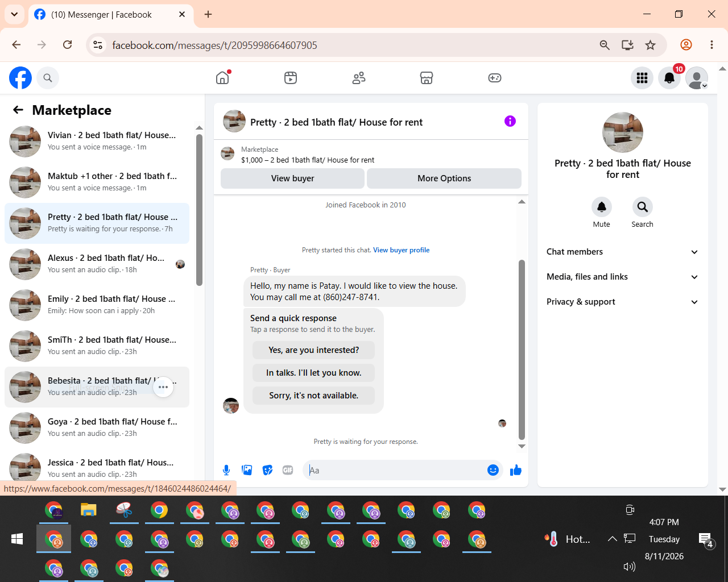Open the GIF picker
The image size is (728, 582).
(288, 470)
